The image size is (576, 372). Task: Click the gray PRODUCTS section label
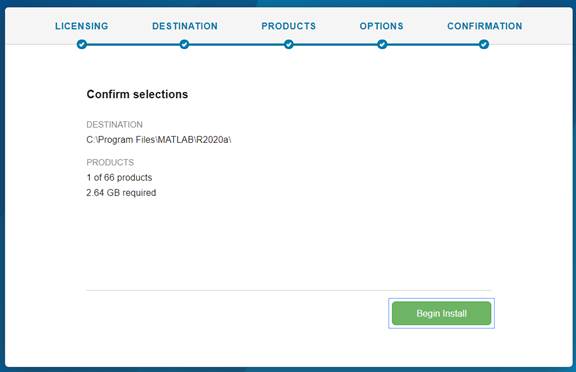(x=110, y=162)
